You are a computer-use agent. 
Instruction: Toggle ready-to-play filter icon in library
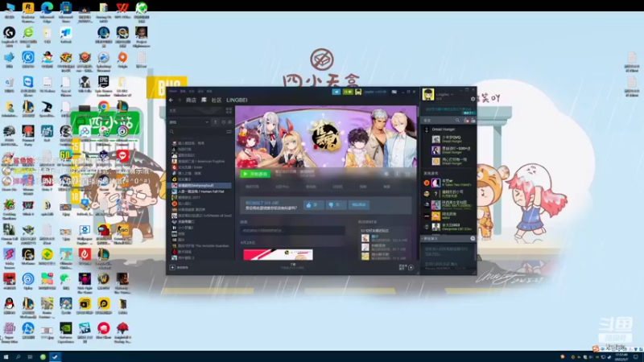(x=230, y=122)
